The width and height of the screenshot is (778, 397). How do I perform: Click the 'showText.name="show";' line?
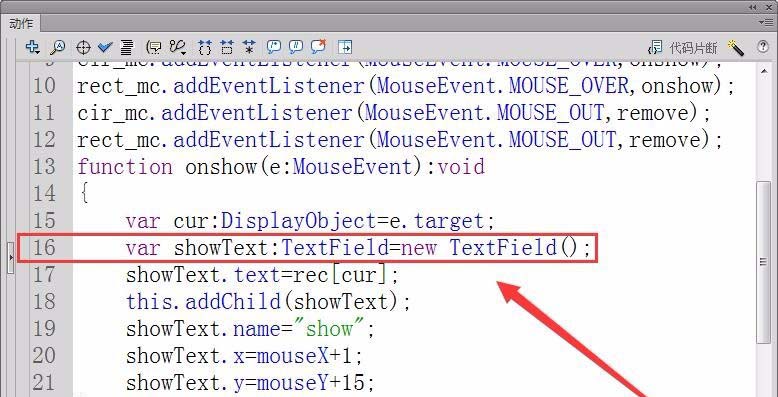[251, 328]
